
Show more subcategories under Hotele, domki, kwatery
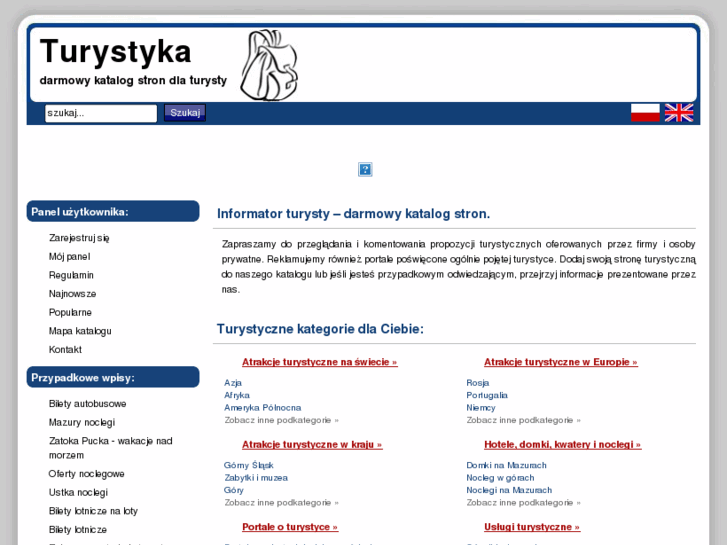(x=523, y=503)
